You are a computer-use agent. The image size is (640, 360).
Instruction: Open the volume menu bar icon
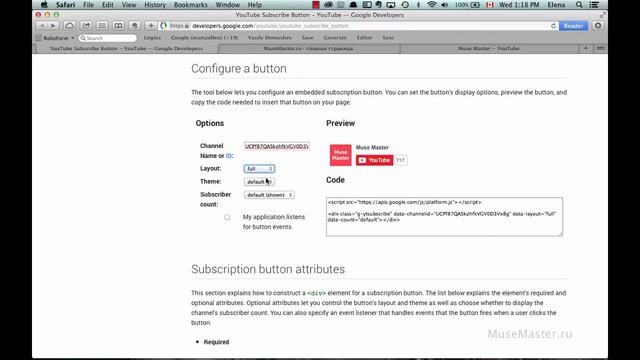(444, 5)
